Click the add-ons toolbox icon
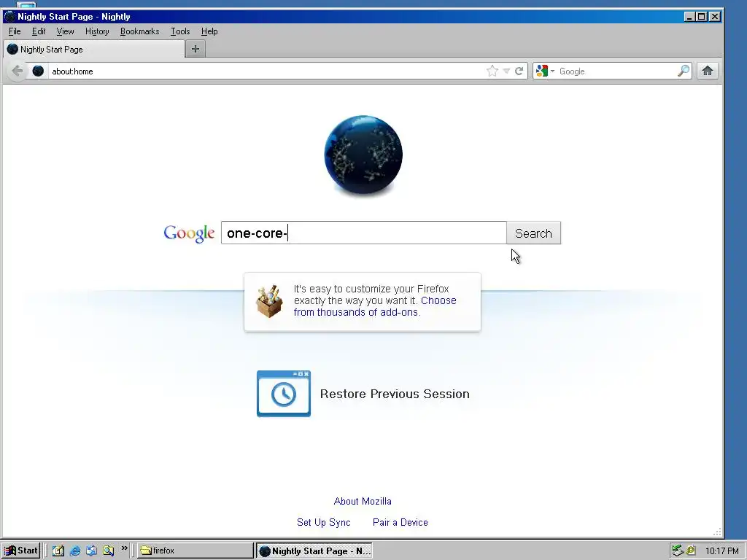Image resolution: width=747 pixels, height=560 pixels. pyautogui.click(x=269, y=301)
